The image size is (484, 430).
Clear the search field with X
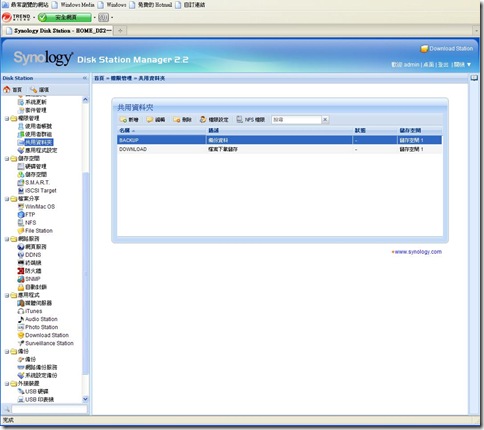(x=325, y=120)
